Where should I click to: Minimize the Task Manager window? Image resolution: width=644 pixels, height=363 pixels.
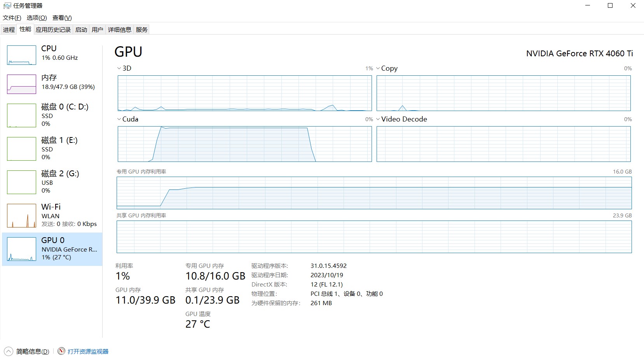pos(588,5)
